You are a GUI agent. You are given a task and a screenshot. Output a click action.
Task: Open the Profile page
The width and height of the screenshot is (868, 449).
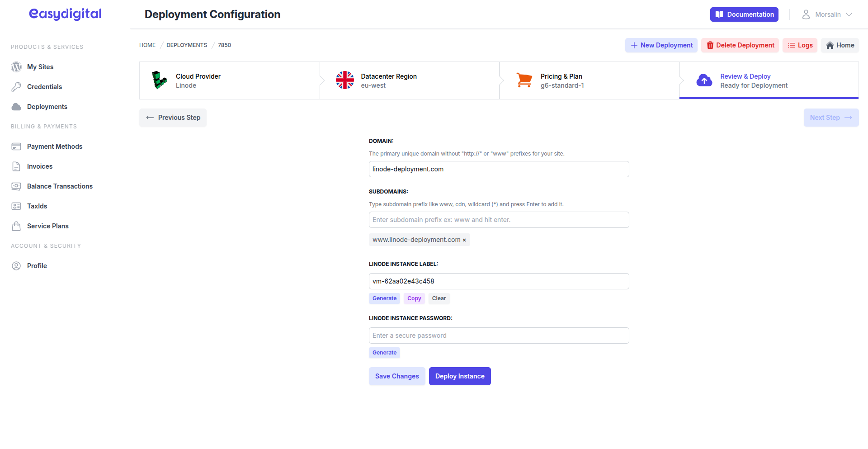pyautogui.click(x=37, y=265)
